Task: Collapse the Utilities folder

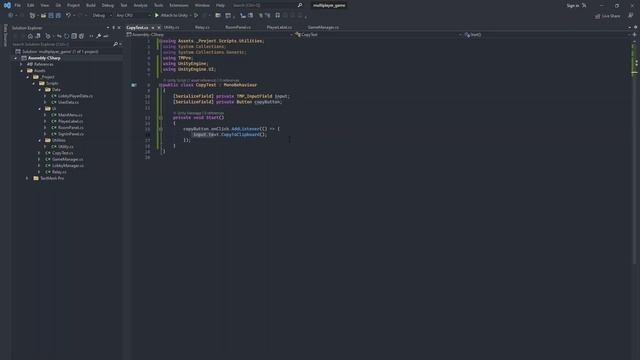Action: click(x=40, y=140)
